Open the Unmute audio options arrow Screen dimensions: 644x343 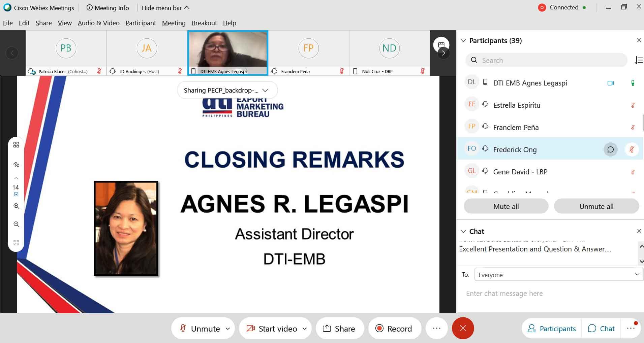[x=228, y=329]
